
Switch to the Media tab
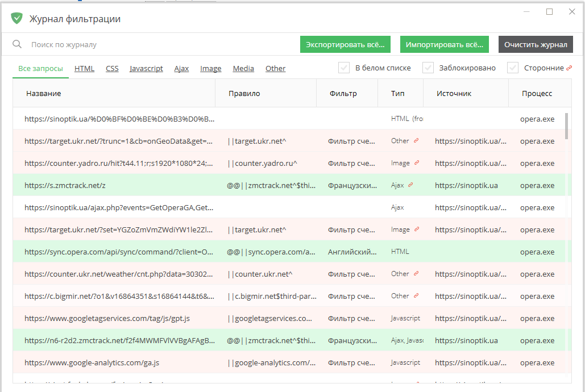click(243, 68)
